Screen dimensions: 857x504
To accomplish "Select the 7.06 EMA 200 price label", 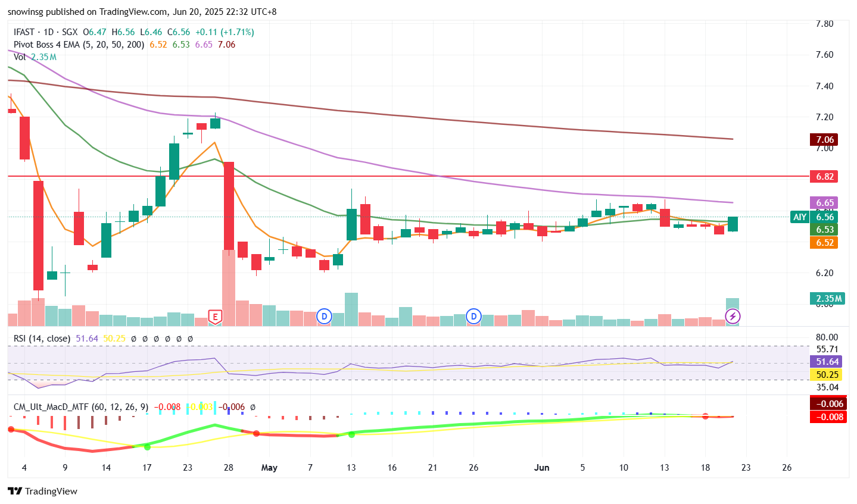I will point(825,140).
